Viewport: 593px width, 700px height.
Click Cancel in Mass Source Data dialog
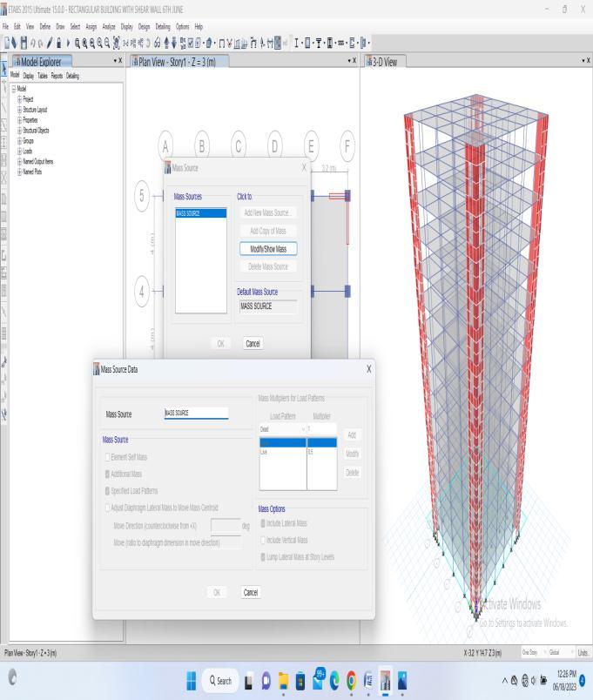251,592
